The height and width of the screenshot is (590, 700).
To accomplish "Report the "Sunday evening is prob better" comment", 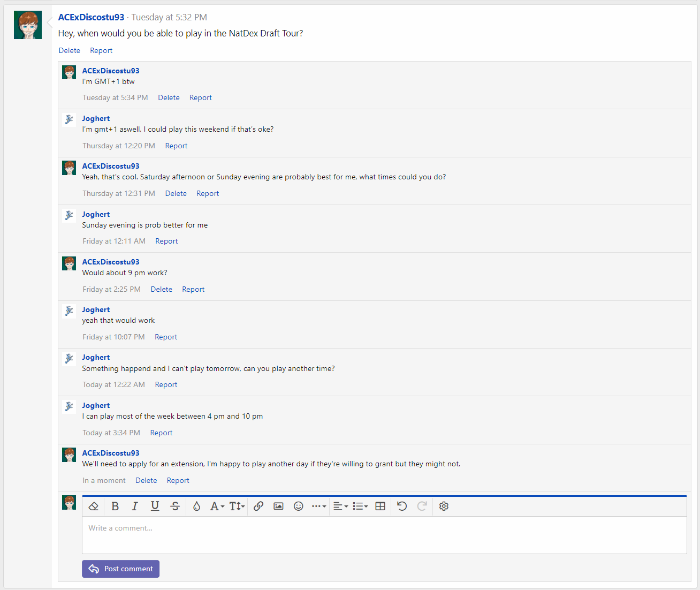I will (166, 241).
